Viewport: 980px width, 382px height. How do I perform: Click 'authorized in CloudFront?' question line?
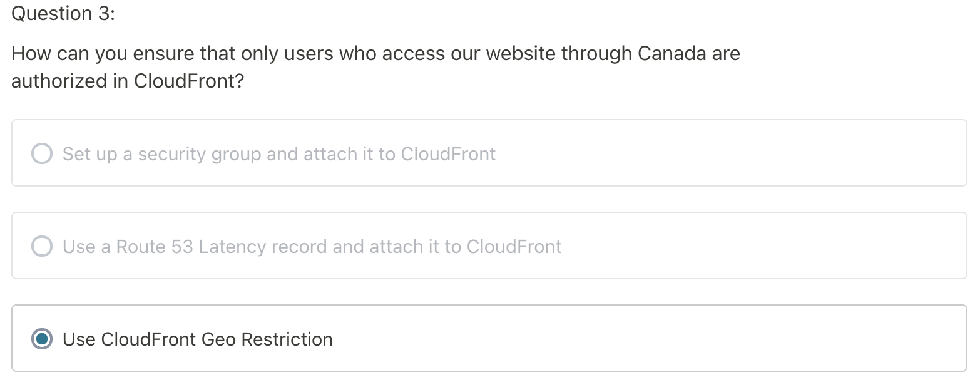(x=128, y=81)
